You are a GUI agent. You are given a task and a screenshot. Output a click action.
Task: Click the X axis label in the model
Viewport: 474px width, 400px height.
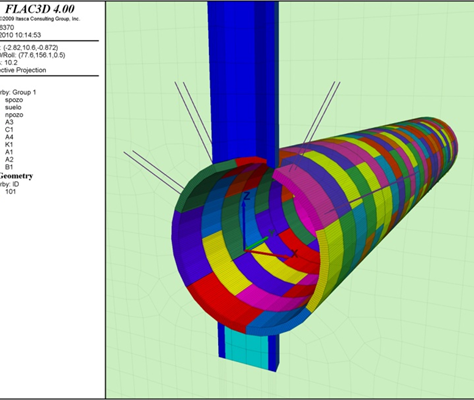(294, 254)
